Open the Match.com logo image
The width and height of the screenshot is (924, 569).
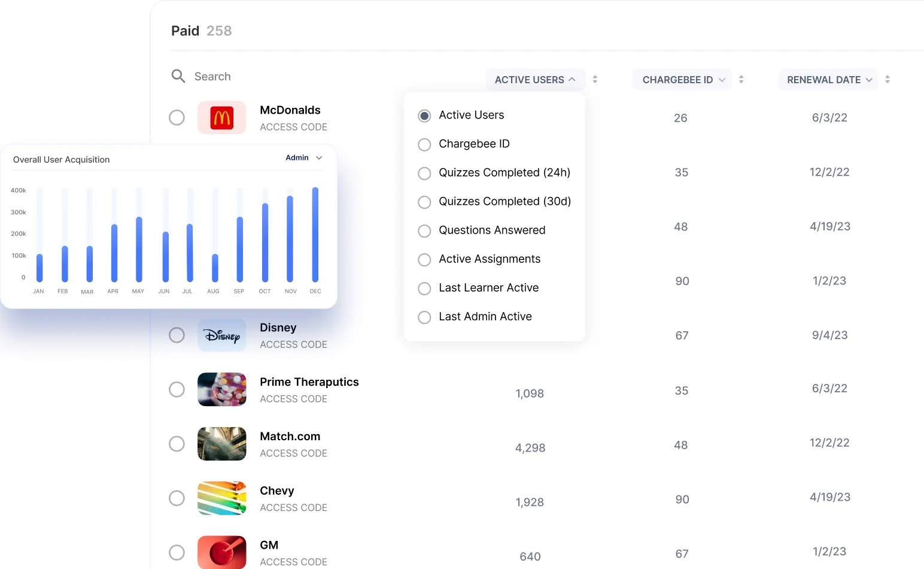click(222, 444)
